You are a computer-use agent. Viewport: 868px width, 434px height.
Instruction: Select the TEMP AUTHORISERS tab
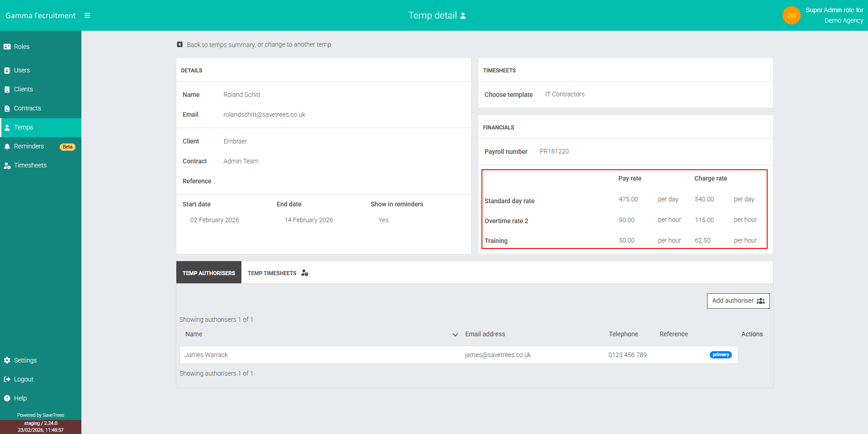(208, 272)
